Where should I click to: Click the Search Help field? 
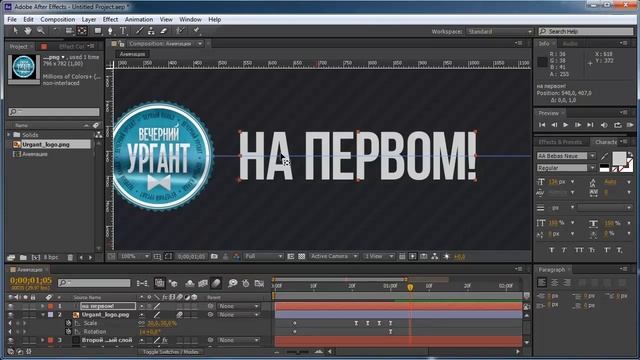click(x=586, y=31)
